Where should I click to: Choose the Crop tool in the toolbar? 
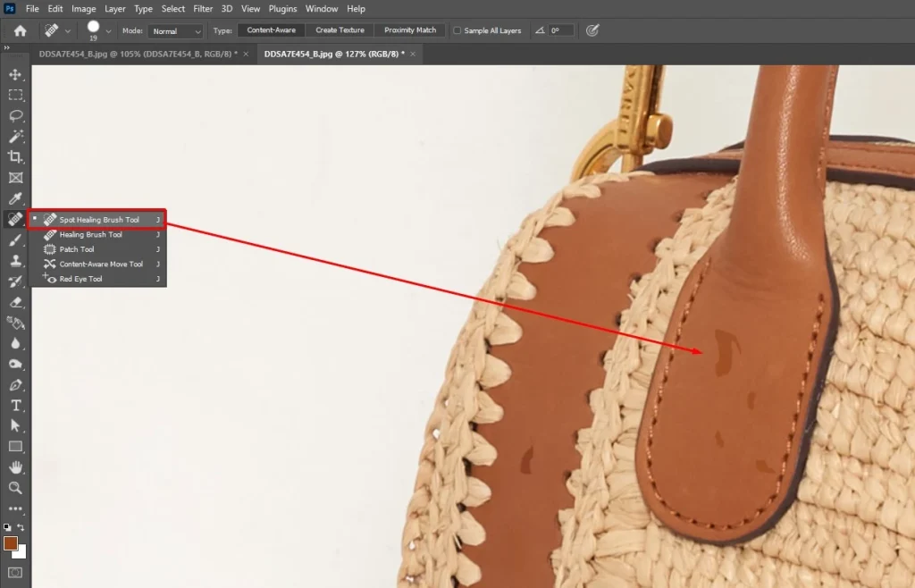point(15,157)
